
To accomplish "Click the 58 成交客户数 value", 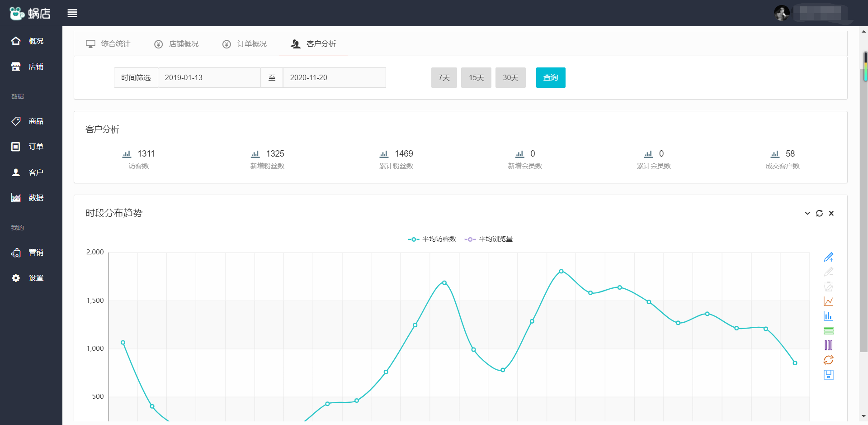I will pos(790,154).
